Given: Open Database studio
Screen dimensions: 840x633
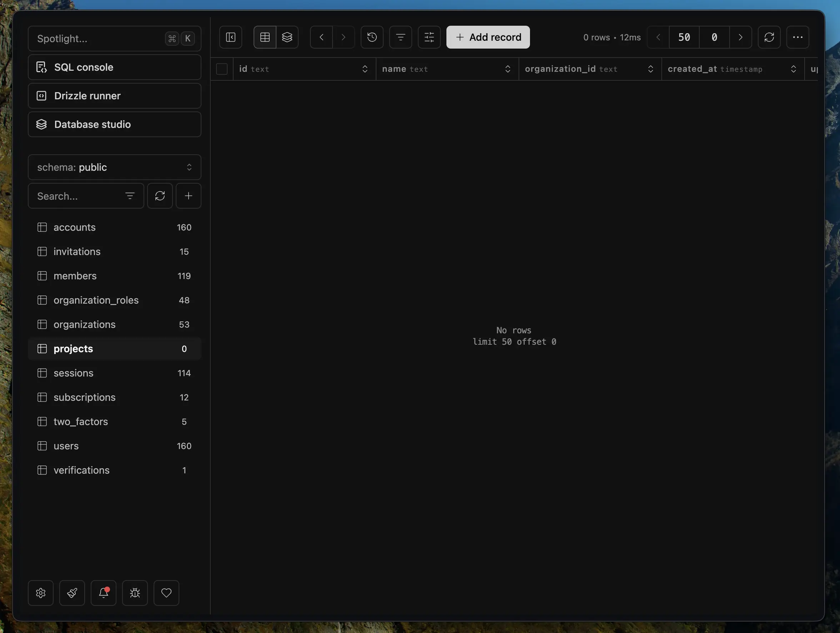Looking at the screenshot, I should point(114,124).
